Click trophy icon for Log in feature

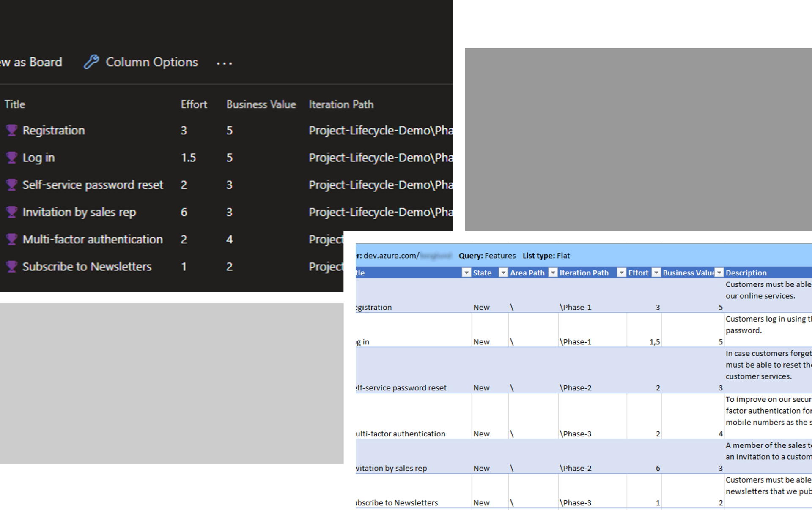(x=11, y=158)
